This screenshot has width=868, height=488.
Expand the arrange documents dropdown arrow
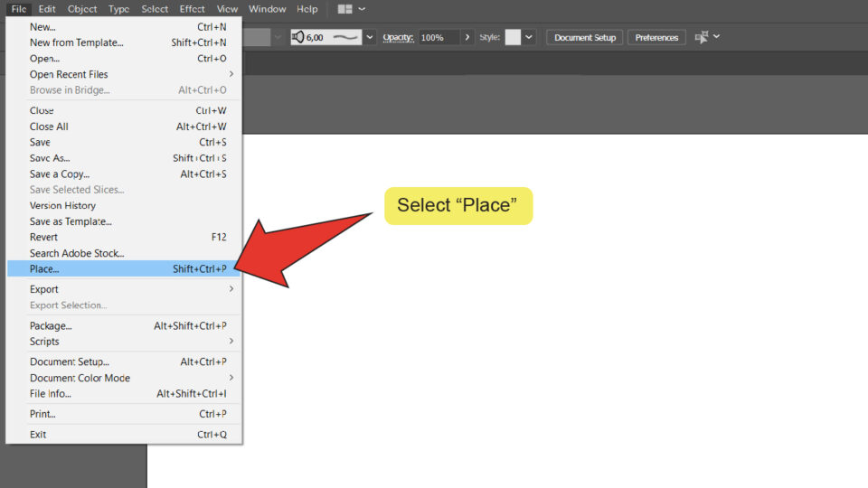362,9
